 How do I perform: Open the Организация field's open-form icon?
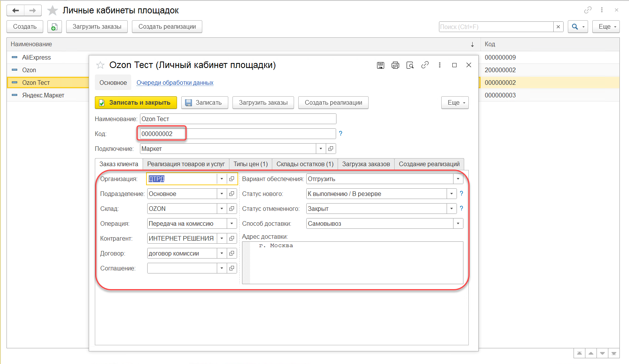(232, 179)
